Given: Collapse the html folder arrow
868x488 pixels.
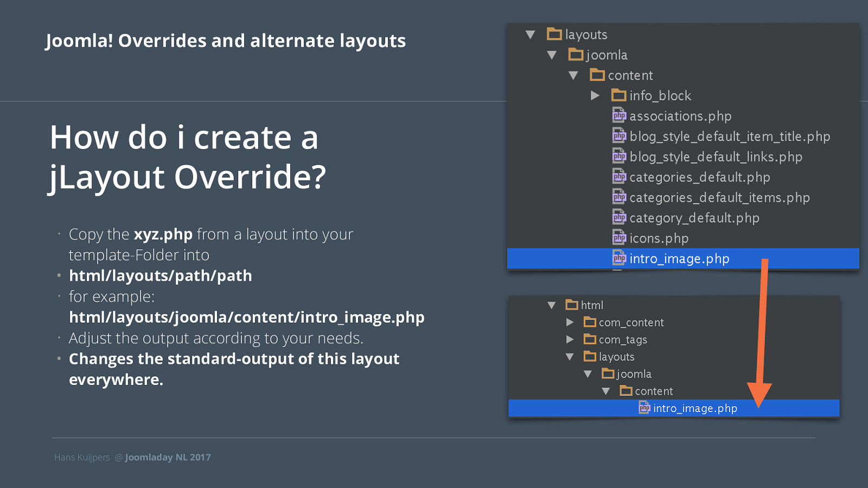Looking at the screenshot, I should pos(551,305).
